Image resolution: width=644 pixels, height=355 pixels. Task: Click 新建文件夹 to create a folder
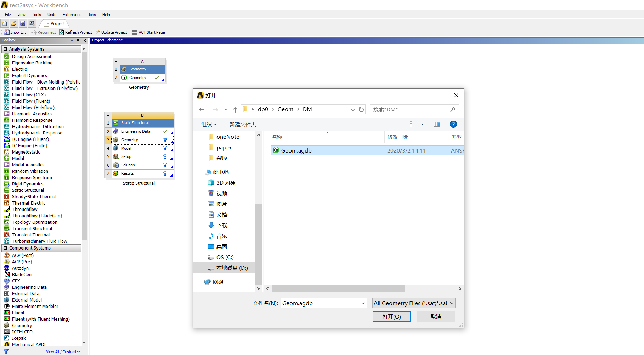[243, 124]
